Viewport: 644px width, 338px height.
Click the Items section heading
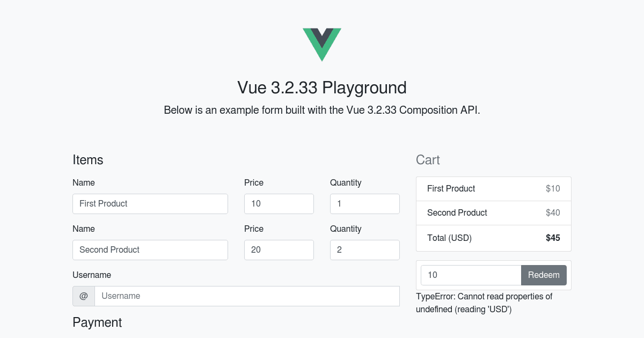coord(88,159)
